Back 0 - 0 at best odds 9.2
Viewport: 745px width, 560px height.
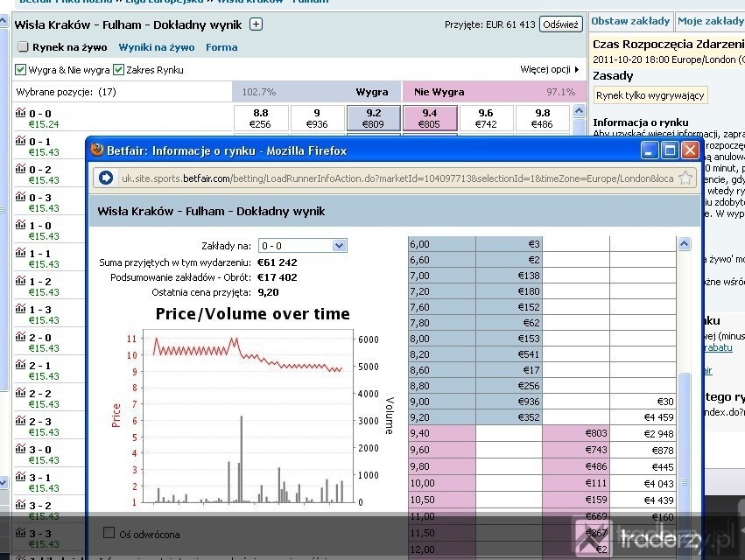(374, 118)
